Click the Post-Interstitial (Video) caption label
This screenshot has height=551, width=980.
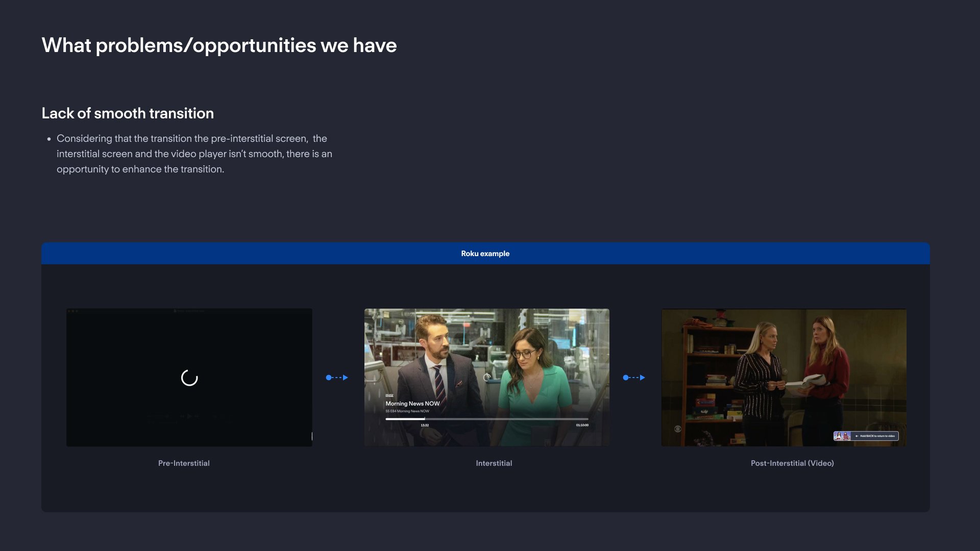point(792,463)
